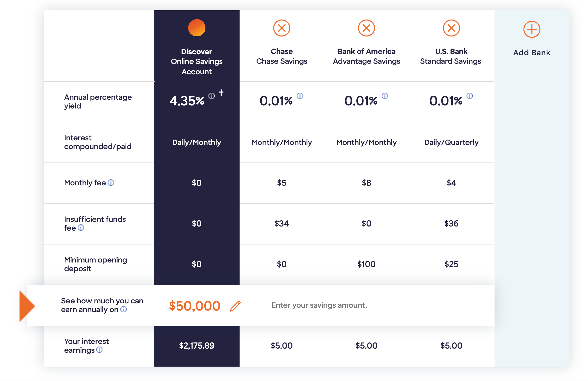This screenshot has width=588, height=381.
Task: Open info icon next to Discover 4.35% APY
Action: 211,96
